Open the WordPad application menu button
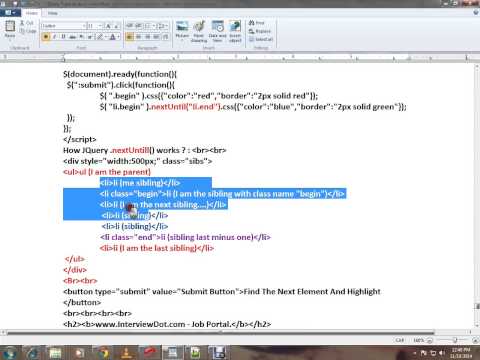Screen dimensions: 480x360 click(10, 13)
